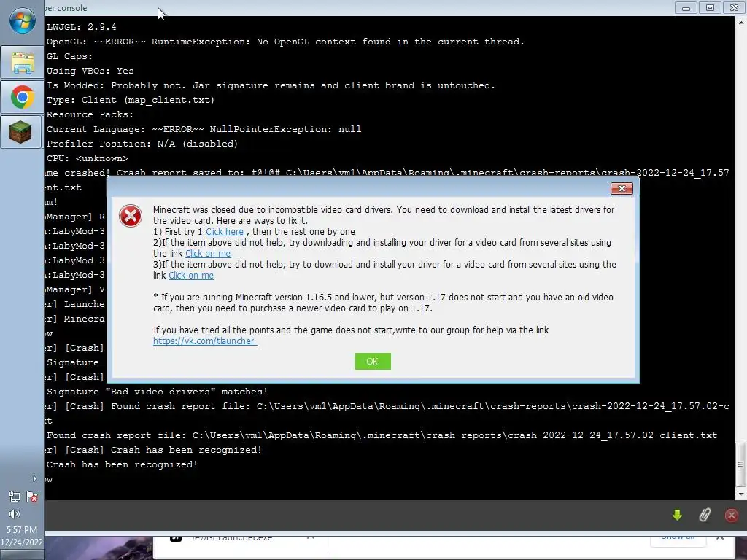The image size is (747, 560).
Task: Click the "Crash has been recognized!" last line
Action: click(x=122, y=464)
